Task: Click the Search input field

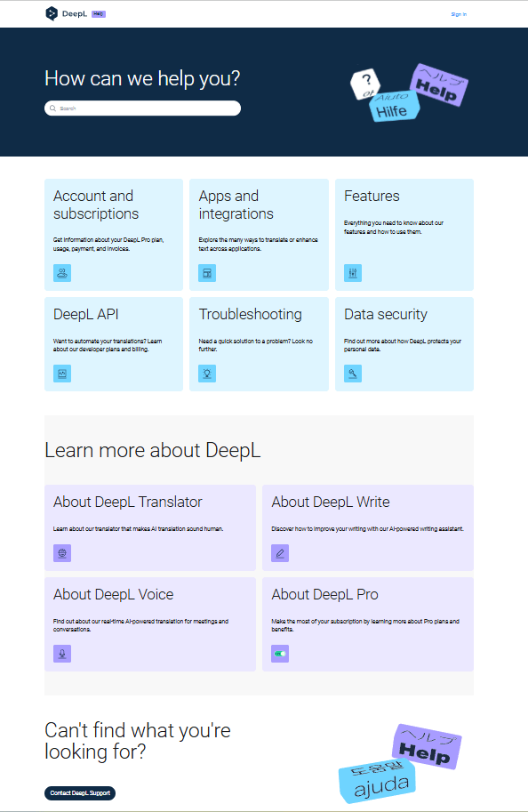Action: point(142,109)
